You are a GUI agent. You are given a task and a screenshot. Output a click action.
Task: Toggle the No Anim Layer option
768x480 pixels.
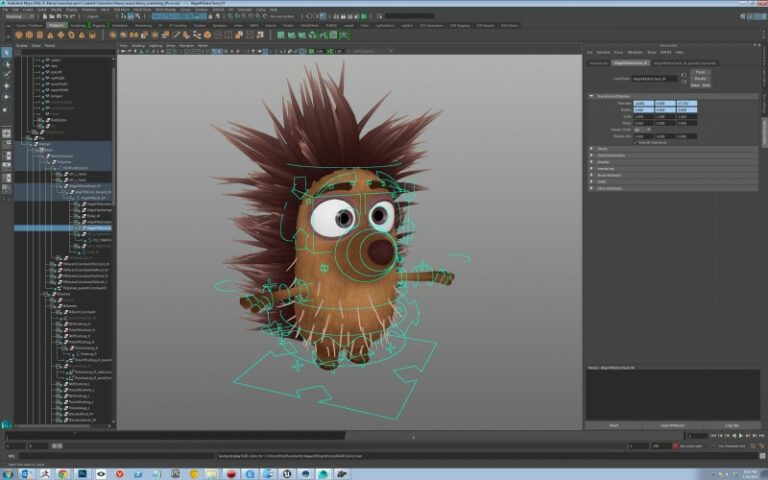[692, 446]
